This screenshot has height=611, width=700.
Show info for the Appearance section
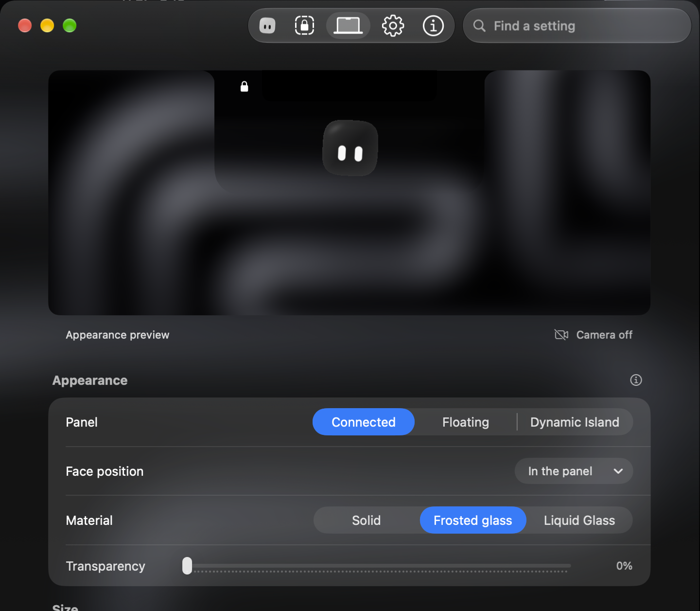pyautogui.click(x=636, y=380)
